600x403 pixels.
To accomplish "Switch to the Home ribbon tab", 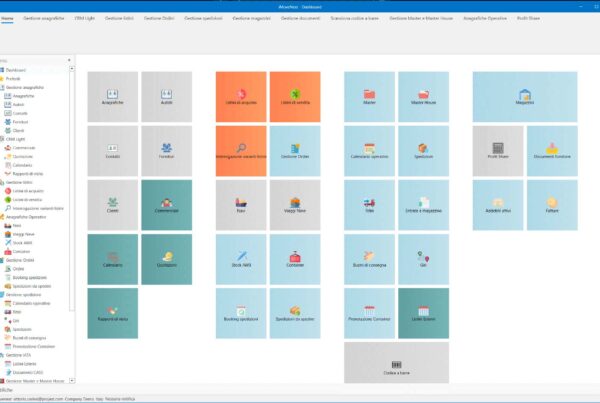I will click(7, 18).
